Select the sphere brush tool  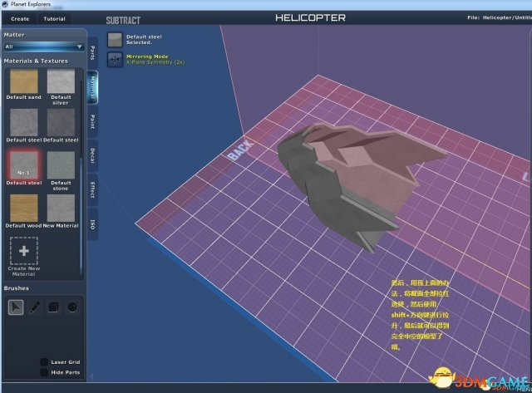(x=72, y=307)
